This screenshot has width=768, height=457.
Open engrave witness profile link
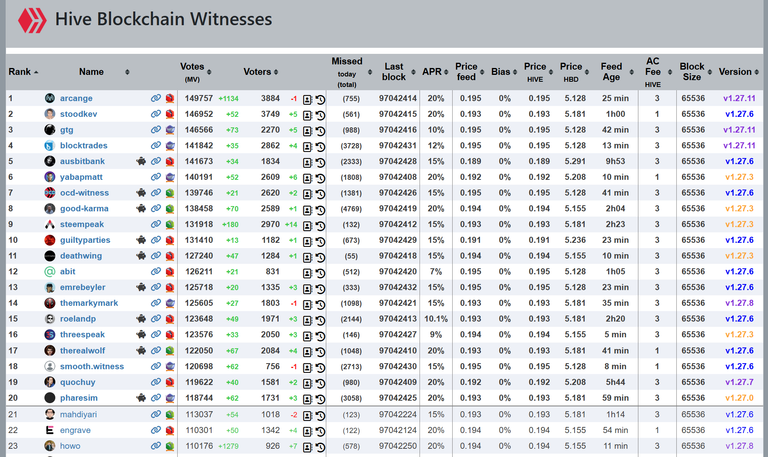pyautogui.click(x=75, y=431)
